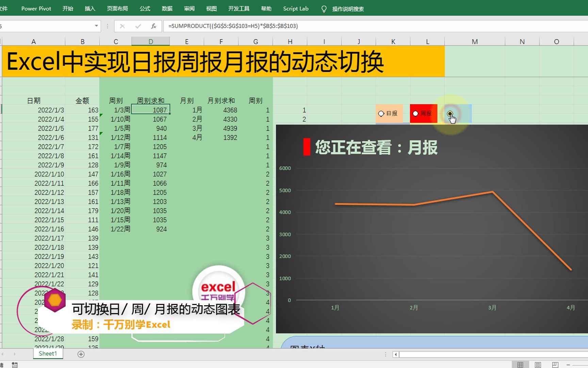
Task: Click the cell with date 2022/1/10
Action: 34,174
